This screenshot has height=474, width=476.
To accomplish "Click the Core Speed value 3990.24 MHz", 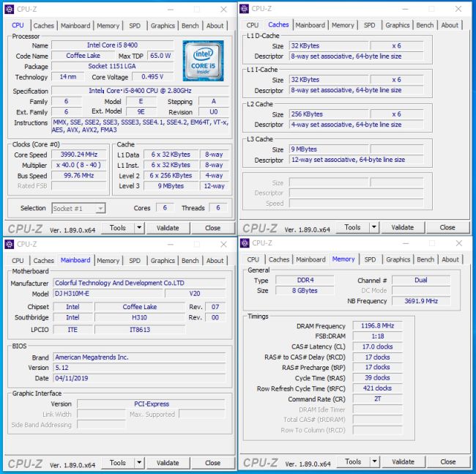I will (x=79, y=155).
